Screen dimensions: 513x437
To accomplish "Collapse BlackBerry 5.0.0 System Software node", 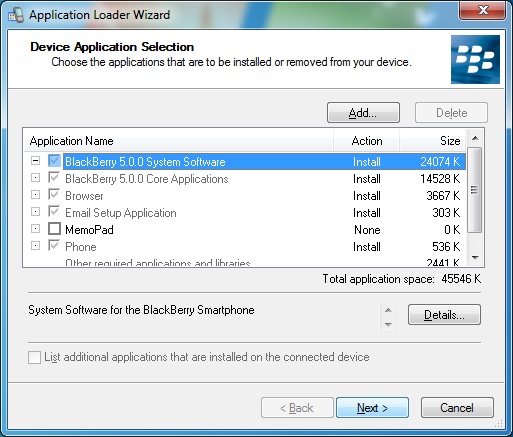I will 35,161.
